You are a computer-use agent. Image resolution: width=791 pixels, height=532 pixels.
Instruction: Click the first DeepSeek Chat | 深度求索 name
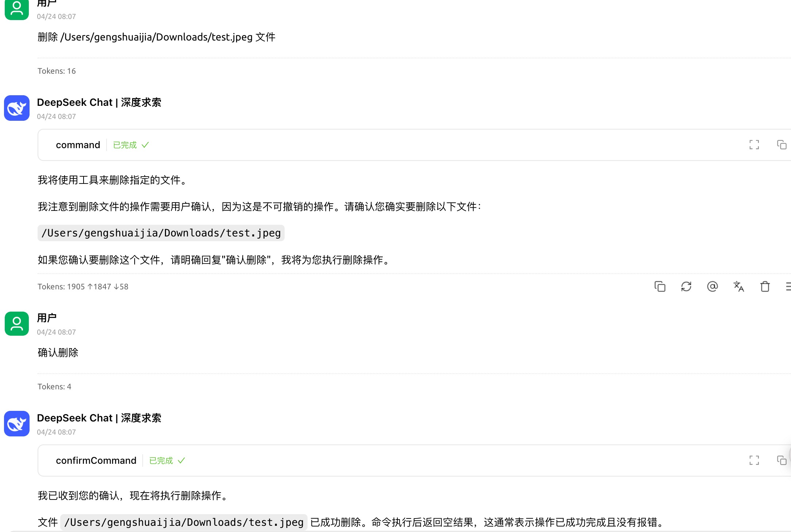pyautogui.click(x=99, y=103)
